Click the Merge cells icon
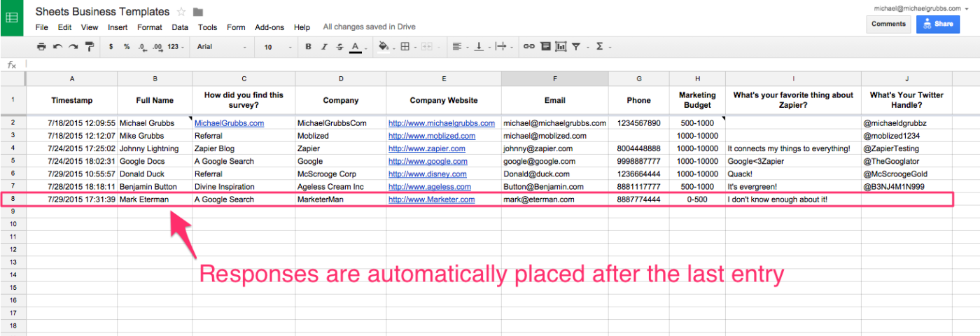This screenshot has height=336, width=980. (x=428, y=47)
